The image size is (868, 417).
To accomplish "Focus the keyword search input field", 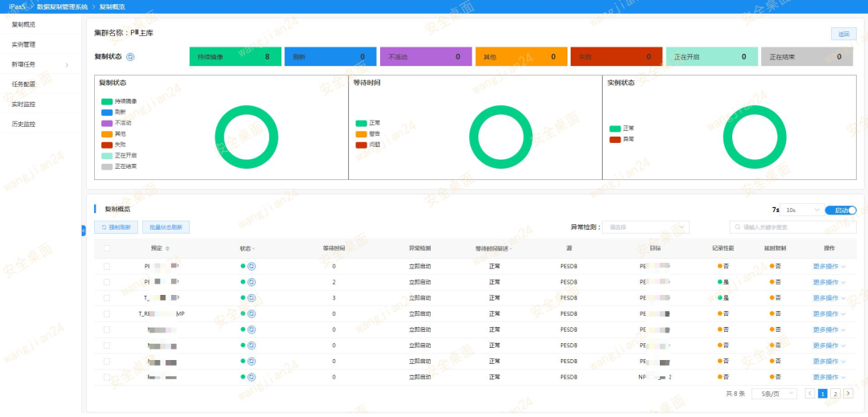I will click(x=792, y=227).
